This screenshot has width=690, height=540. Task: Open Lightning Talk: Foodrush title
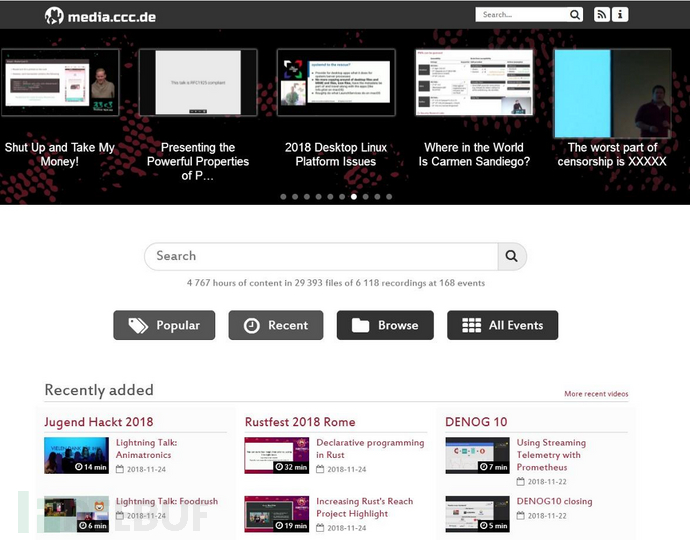[x=167, y=501]
